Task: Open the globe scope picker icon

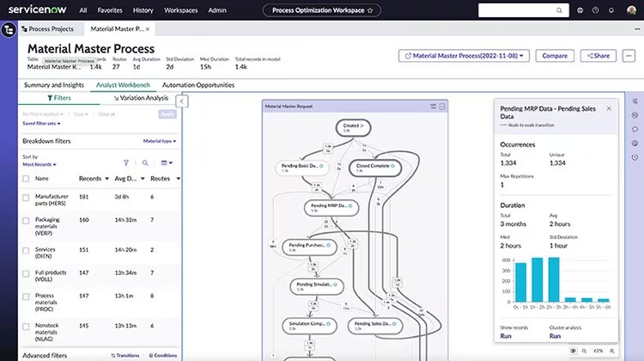Action: pos(580,10)
